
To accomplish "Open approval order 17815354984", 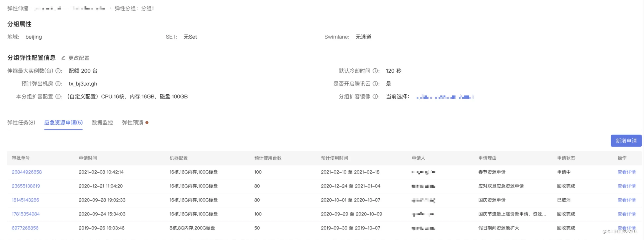I will click(x=26, y=214).
